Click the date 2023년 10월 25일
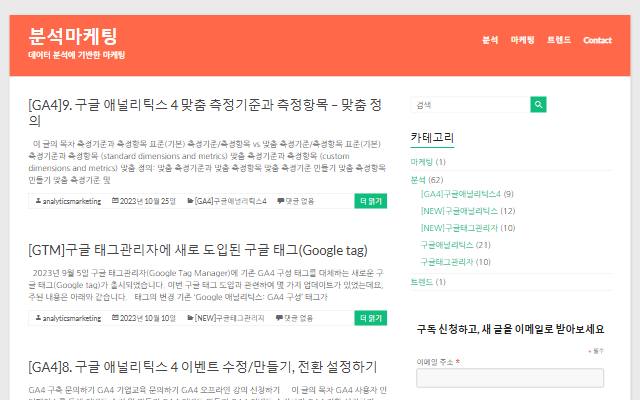Screen dimensions: 640x400 click(147, 201)
